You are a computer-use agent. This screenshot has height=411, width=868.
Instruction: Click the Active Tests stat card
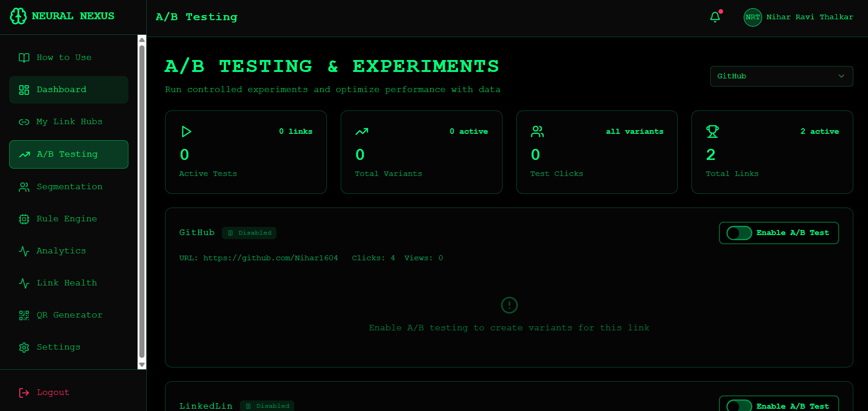point(246,152)
